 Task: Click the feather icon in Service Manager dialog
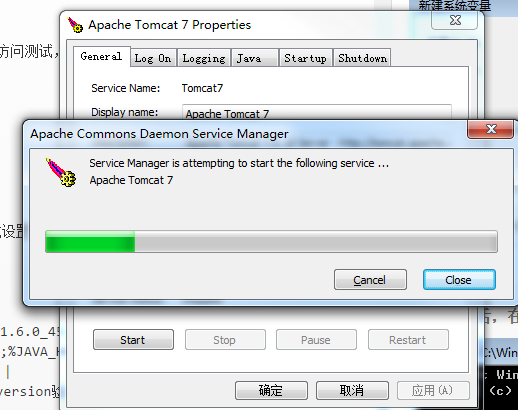[61, 172]
